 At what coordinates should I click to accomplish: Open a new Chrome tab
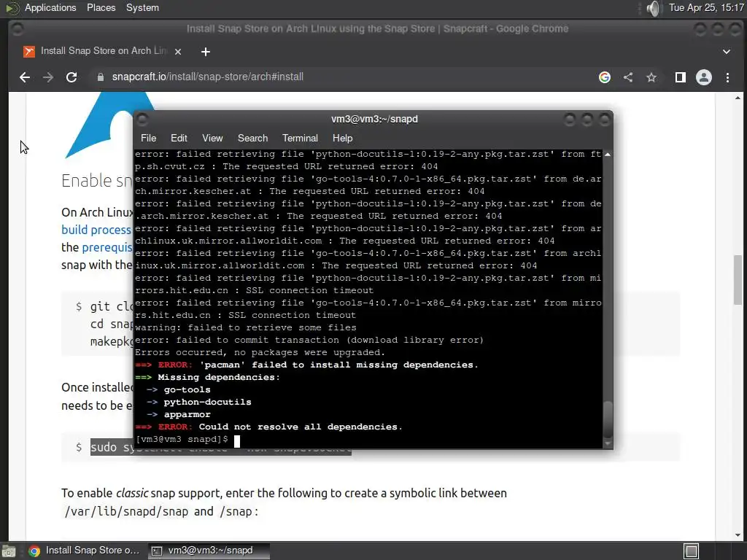tap(205, 52)
